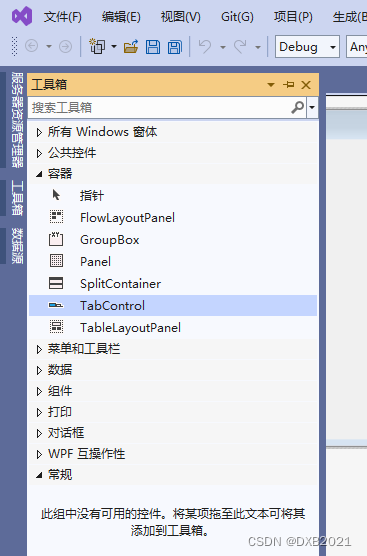Open the Git(G) menu
The height and width of the screenshot is (556, 367).
tap(237, 17)
